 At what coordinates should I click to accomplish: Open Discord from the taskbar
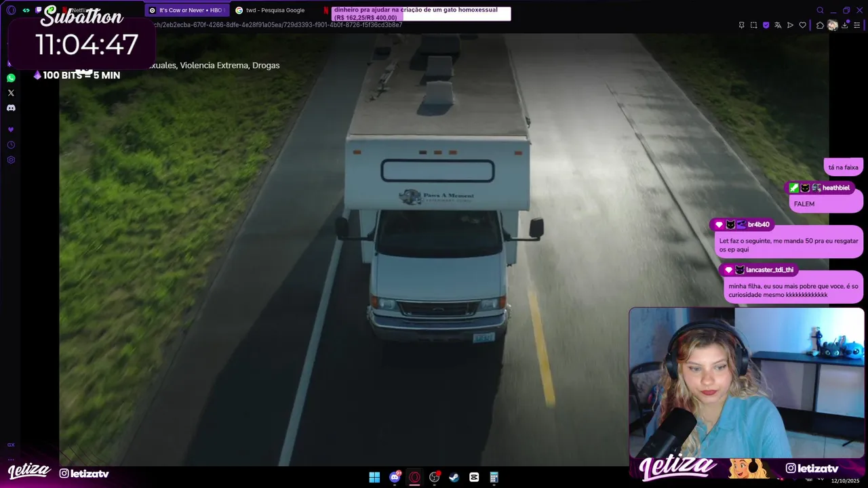pos(395,477)
